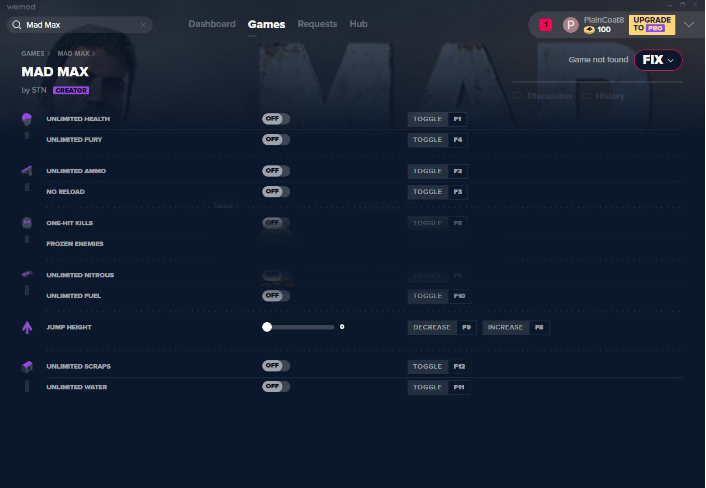Click TOGGLE F4 hotkey for Unlimited Fury
This screenshot has height=488, width=706.
tap(437, 140)
